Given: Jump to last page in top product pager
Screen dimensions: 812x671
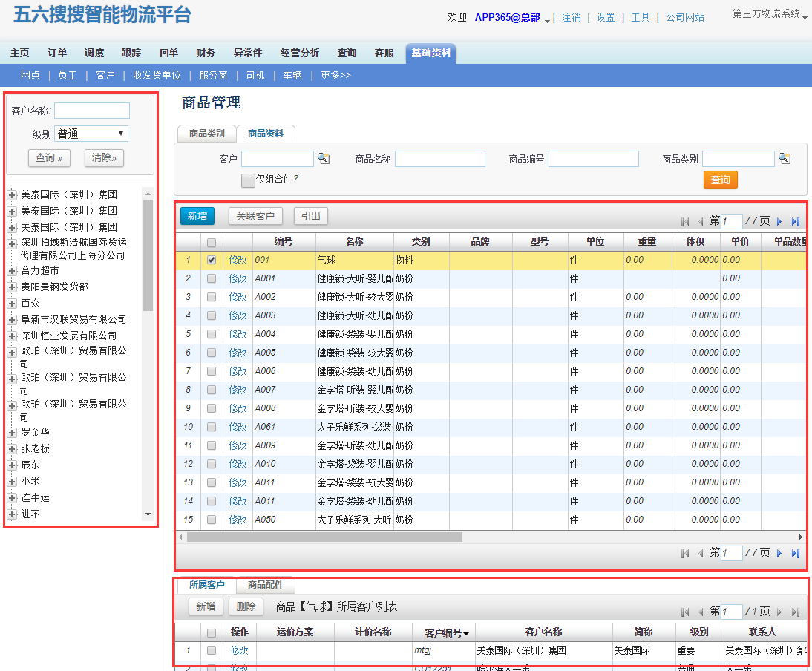Looking at the screenshot, I should [796, 221].
